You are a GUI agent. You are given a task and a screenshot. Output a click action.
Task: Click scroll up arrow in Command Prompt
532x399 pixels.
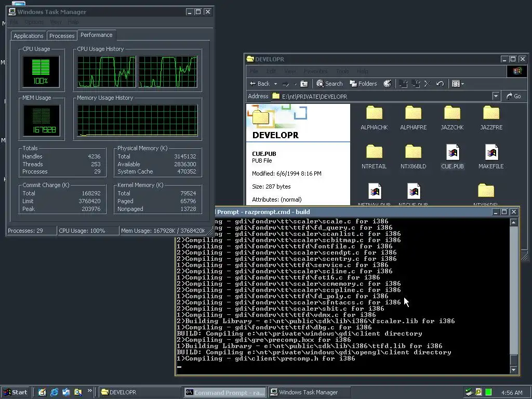tap(514, 222)
